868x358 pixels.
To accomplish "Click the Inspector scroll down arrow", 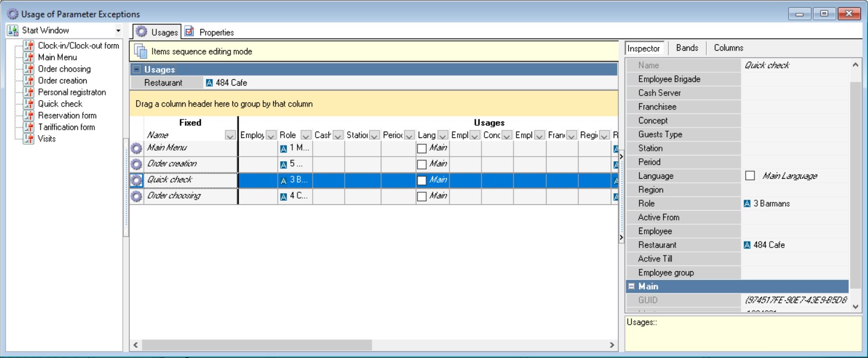I will click(x=855, y=306).
